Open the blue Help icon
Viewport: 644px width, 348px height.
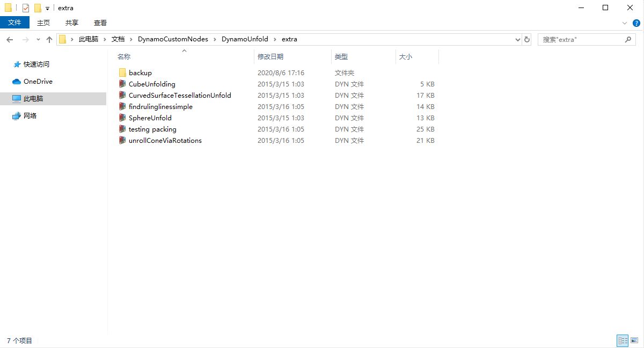(x=636, y=23)
